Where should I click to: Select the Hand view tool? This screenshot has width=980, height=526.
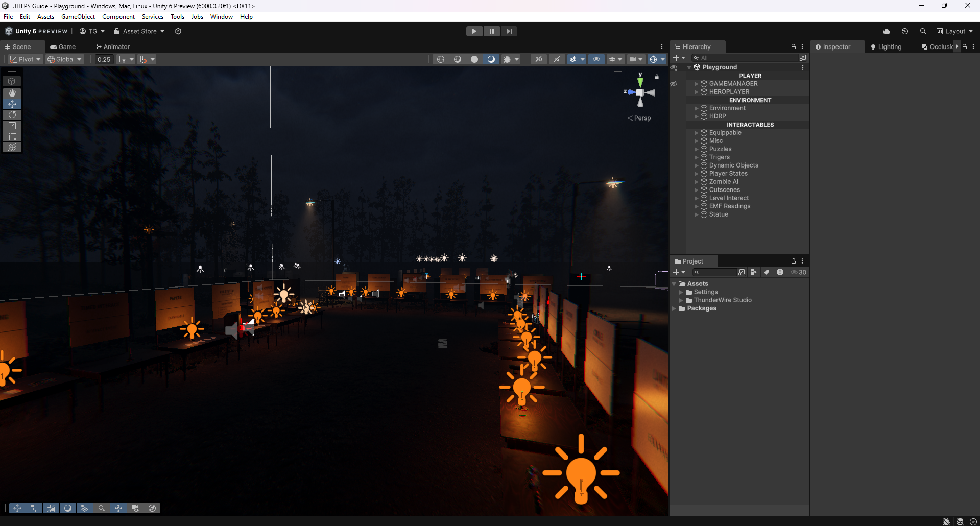(x=12, y=93)
